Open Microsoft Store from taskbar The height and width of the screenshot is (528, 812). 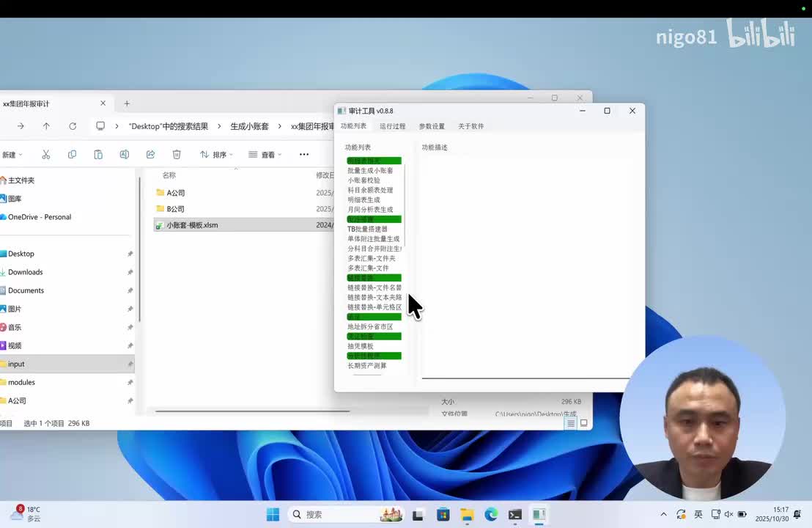pos(443,515)
